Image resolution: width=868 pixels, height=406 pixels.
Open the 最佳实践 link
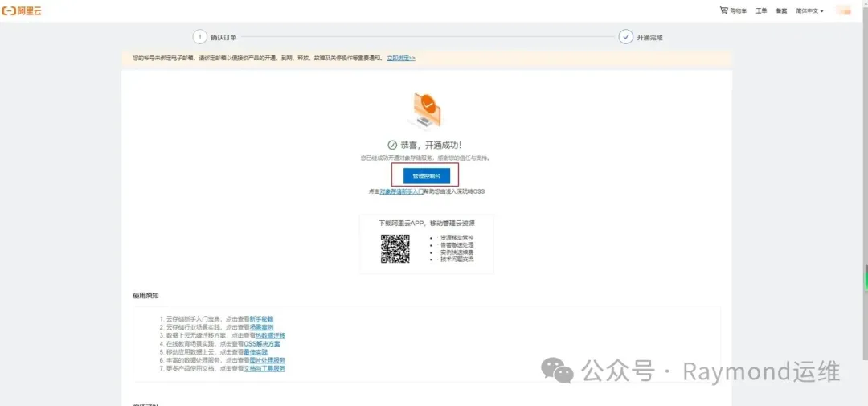pyautogui.click(x=256, y=351)
